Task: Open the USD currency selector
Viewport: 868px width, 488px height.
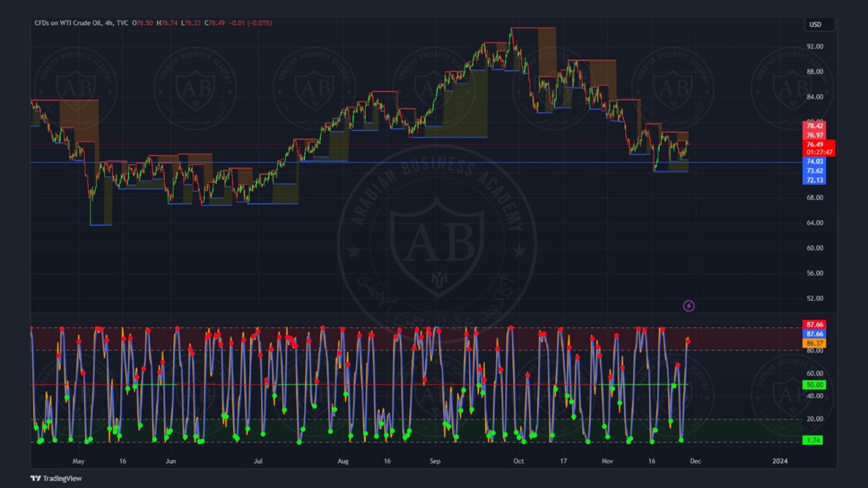Action: tap(819, 24)
